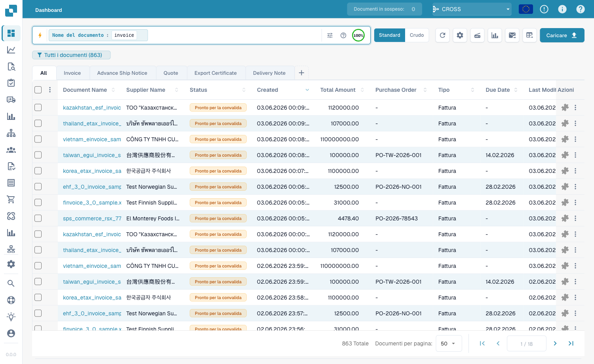Image resolution: width=594 pixels, height=364 pixels.
Task: Click the Caricare upload button
Action: [x=562, y=35]
